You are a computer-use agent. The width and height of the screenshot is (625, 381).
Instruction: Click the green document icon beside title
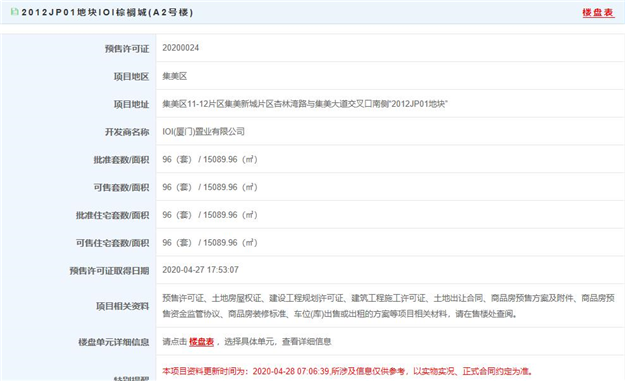click(x=15, y=12)
